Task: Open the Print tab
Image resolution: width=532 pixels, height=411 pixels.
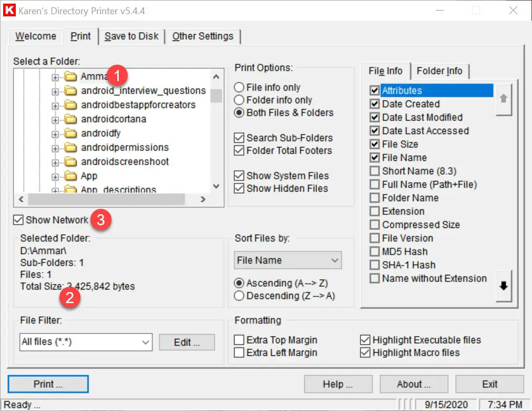Action: point(80,36)
